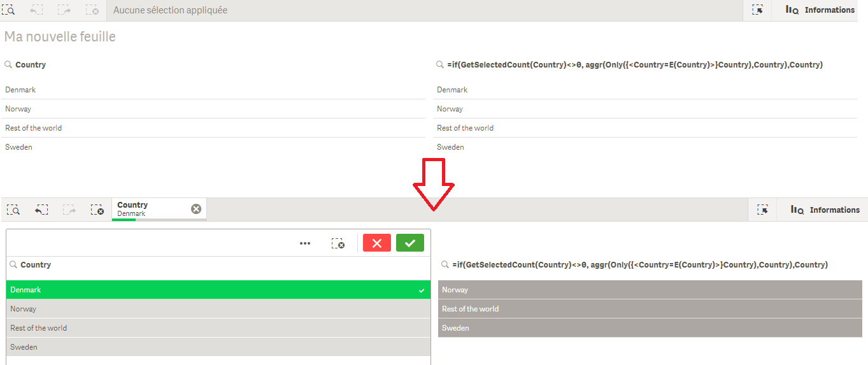Open smart search in toolbar with the Country Denmark chip
Screen dimensions: 868x365
pos(14,210)
